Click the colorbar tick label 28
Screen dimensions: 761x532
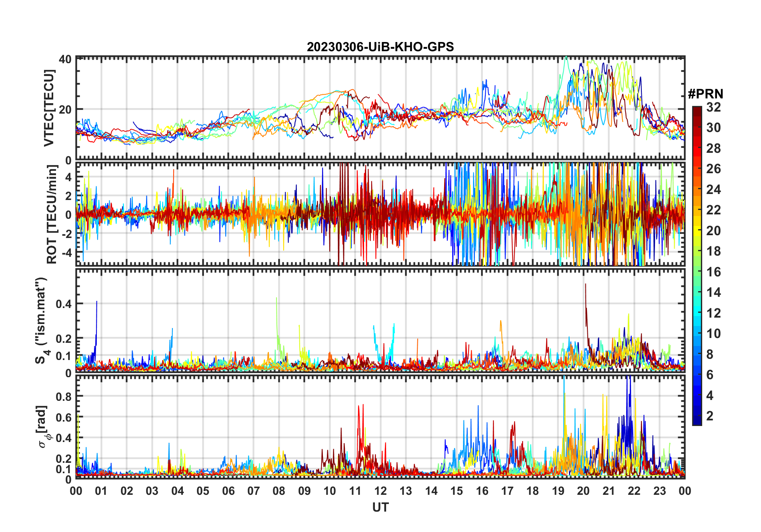point(713,148)
